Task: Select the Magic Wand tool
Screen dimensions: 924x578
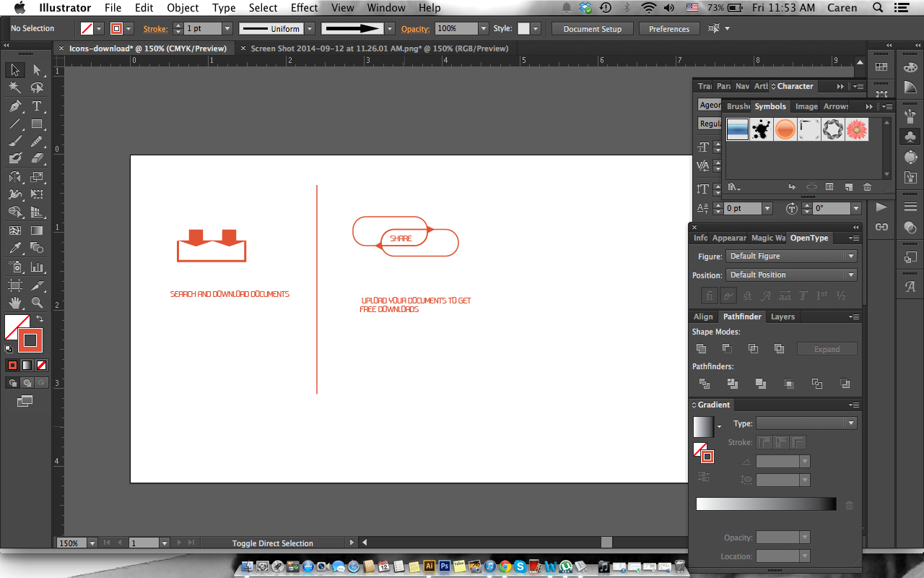Action: point(14,88)
